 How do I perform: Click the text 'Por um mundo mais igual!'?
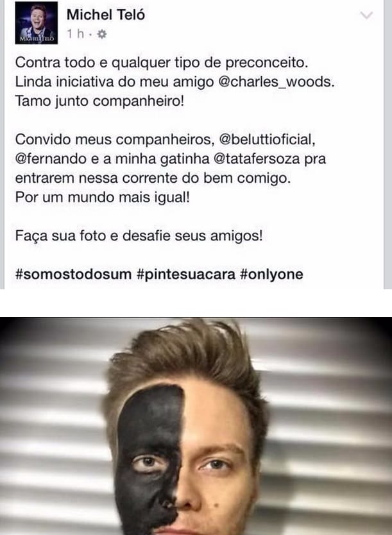pyautogui.click(x=103, y=197)
